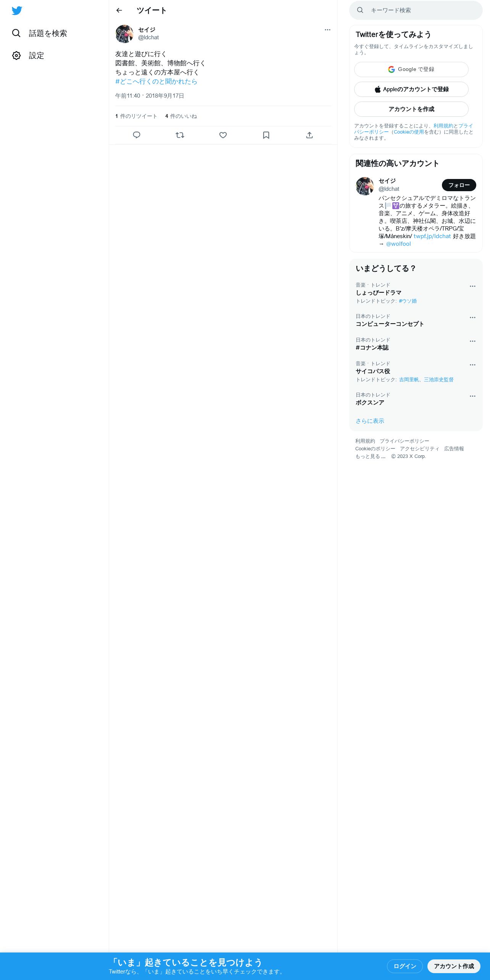Sign up with the Apple account button
The width and height of the screenshot is (490, 980).
pos(411,89)
